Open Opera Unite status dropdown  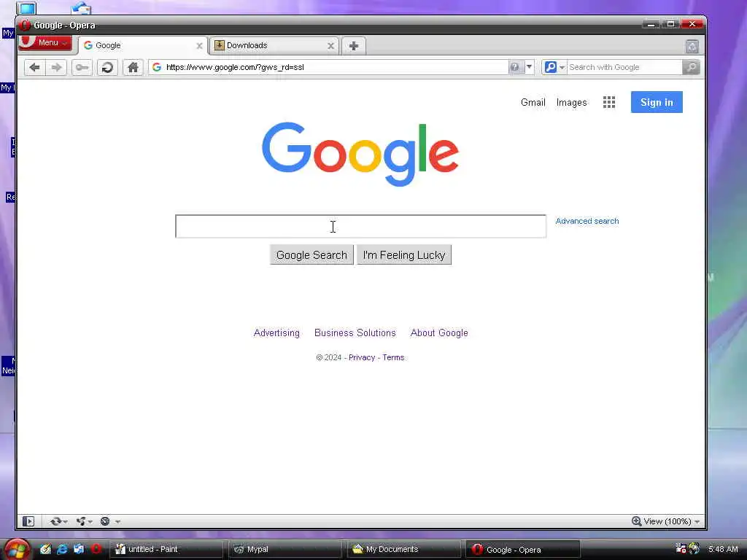coord(84,521)
